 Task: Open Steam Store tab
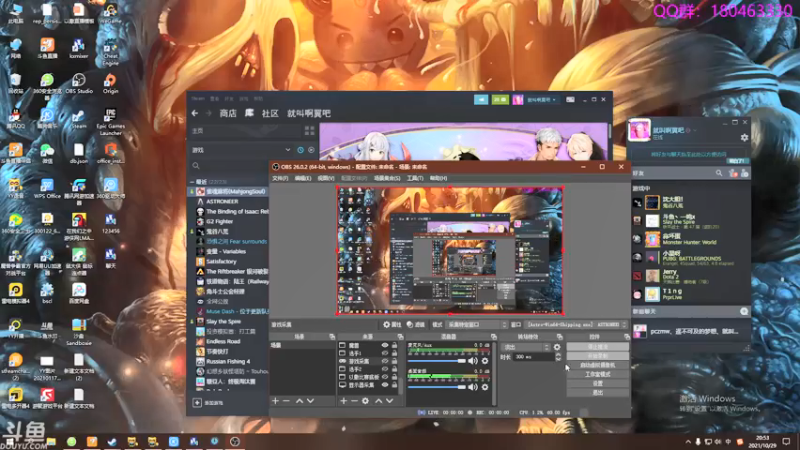pyautogui.click(x=228, y=113)
